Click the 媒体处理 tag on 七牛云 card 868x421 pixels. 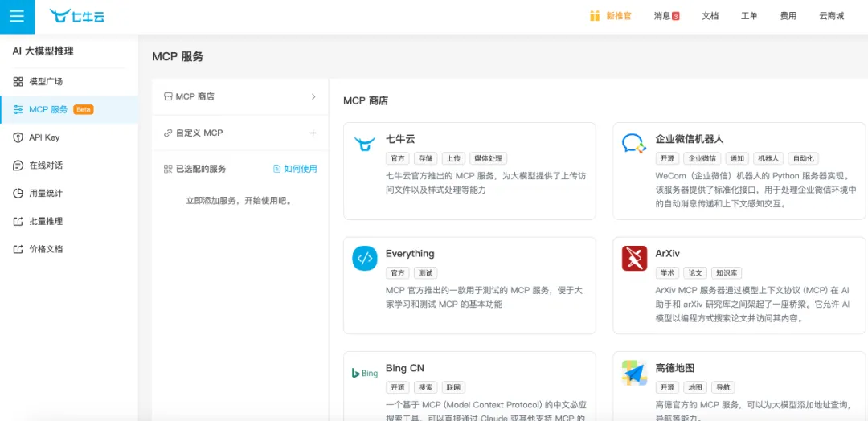489,159
